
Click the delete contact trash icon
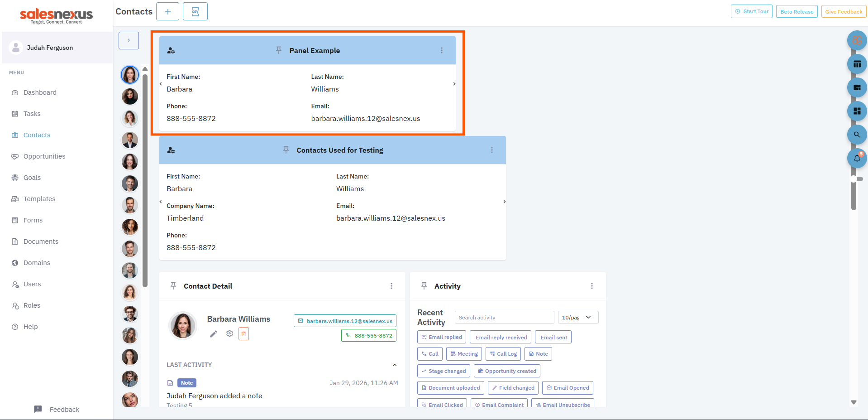[243, 334]
